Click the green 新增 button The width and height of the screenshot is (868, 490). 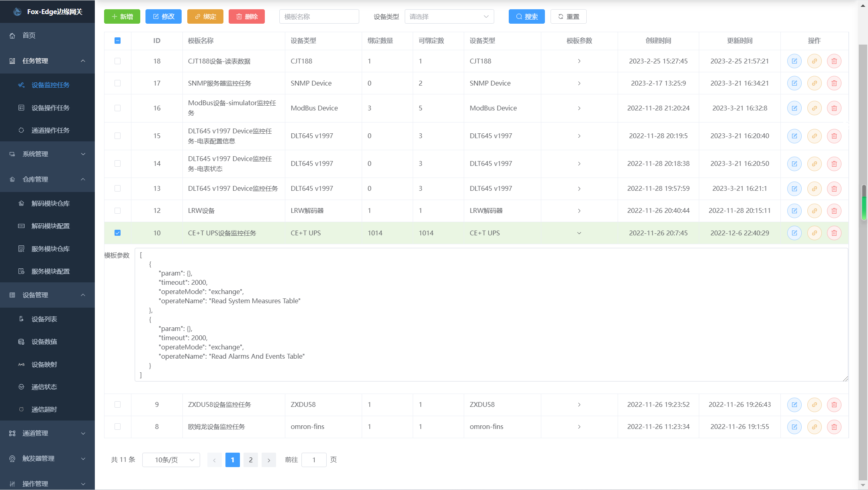122,16
